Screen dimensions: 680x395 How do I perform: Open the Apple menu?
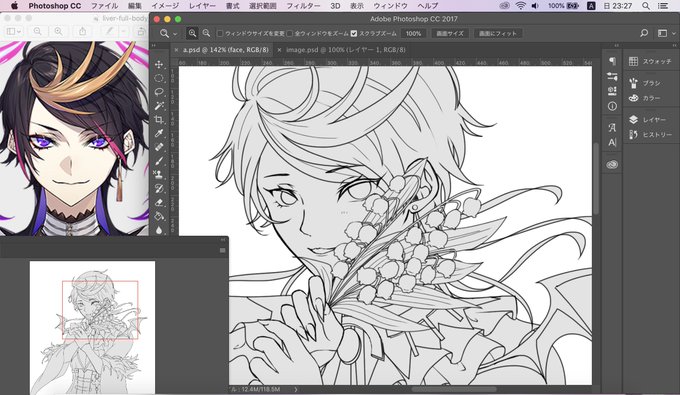14,6
